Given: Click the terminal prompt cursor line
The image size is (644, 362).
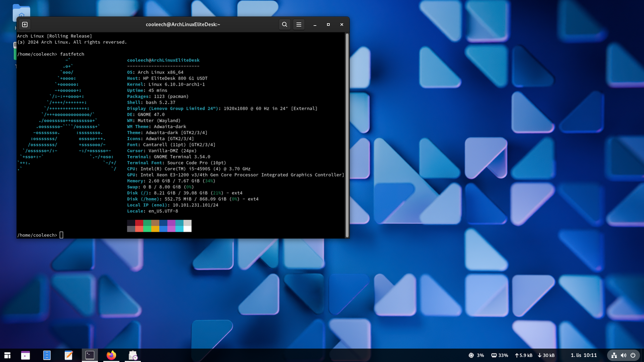Looking at the screenshot, I should 40,235.
